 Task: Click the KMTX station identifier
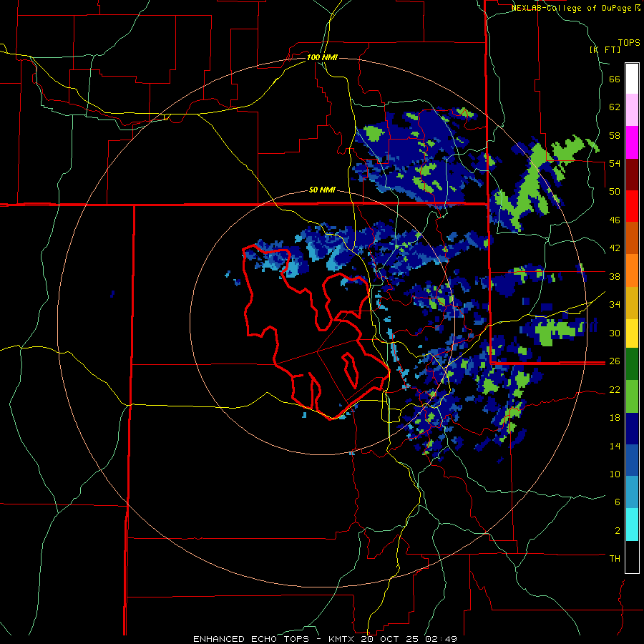pyautogui.click(x=341, y=639)
